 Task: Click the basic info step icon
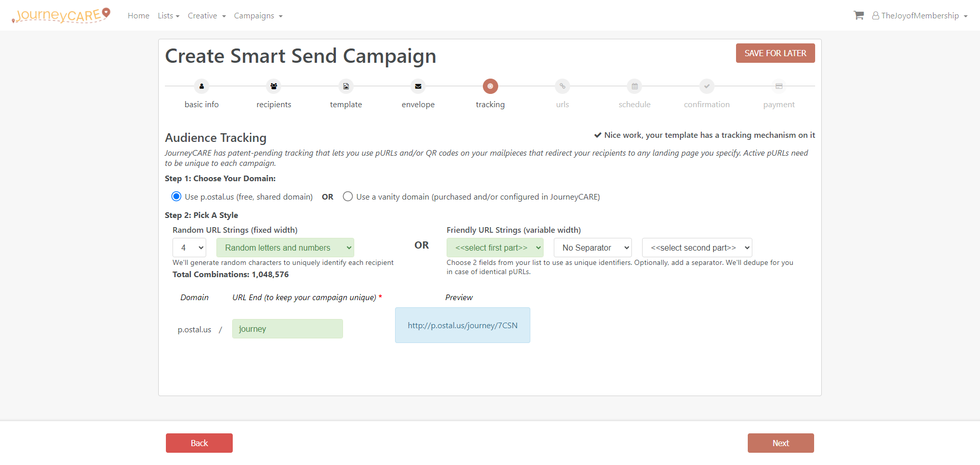(202, 86)
